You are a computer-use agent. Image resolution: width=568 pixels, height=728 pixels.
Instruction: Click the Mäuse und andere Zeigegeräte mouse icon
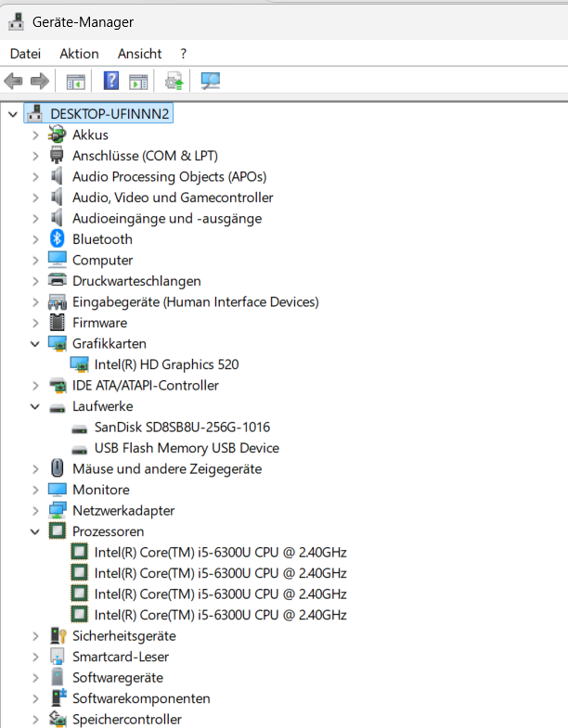(x=57, y=468)
